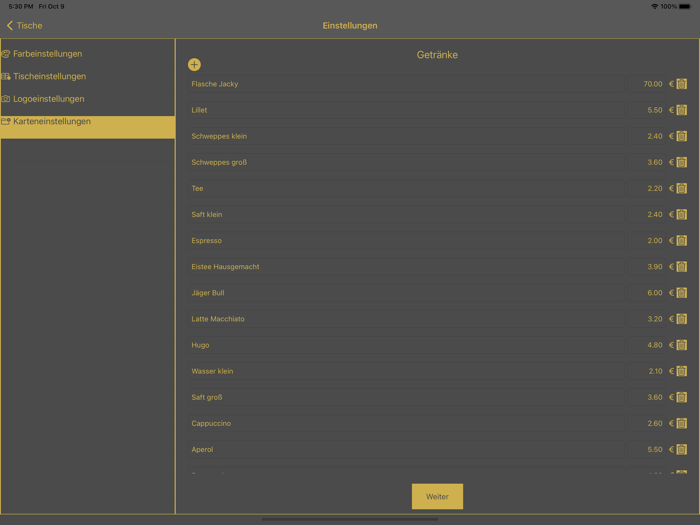Tap the 5:30 PM clock
This screenshot has width=700, height=525.
click(21, 6)
